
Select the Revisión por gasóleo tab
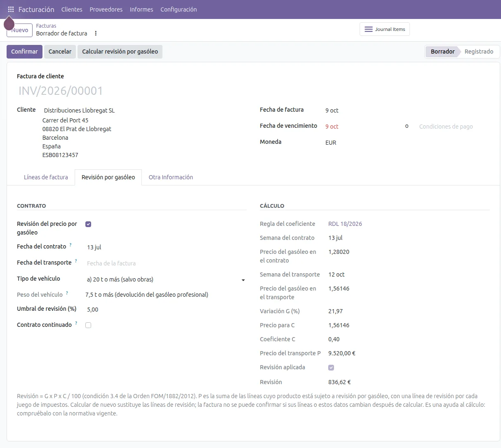pos(108,177)
